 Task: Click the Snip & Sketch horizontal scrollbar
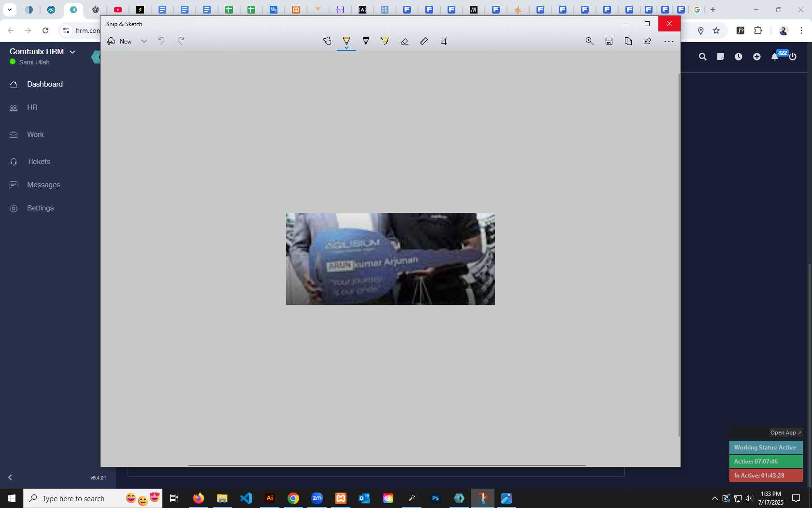pos(387,465)
